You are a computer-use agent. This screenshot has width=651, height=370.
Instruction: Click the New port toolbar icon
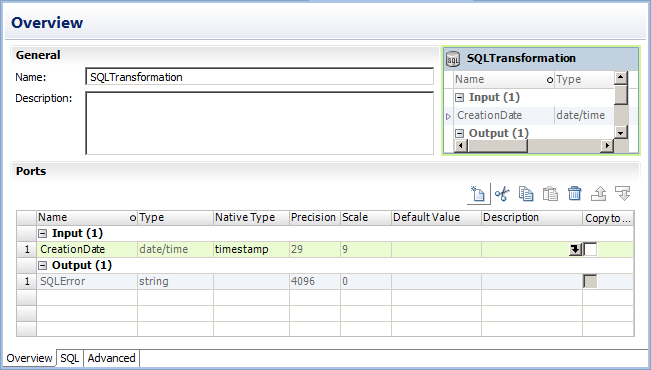pyautogui.click(x=478, y=194)
